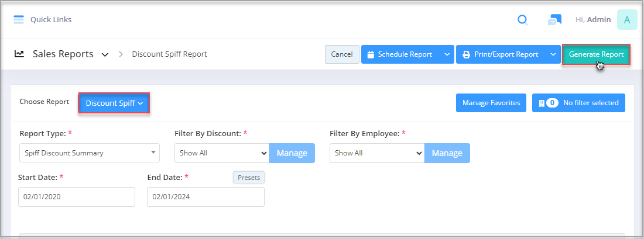Click the Start Date field
The image size is (644, 239).
coord(77,197)
